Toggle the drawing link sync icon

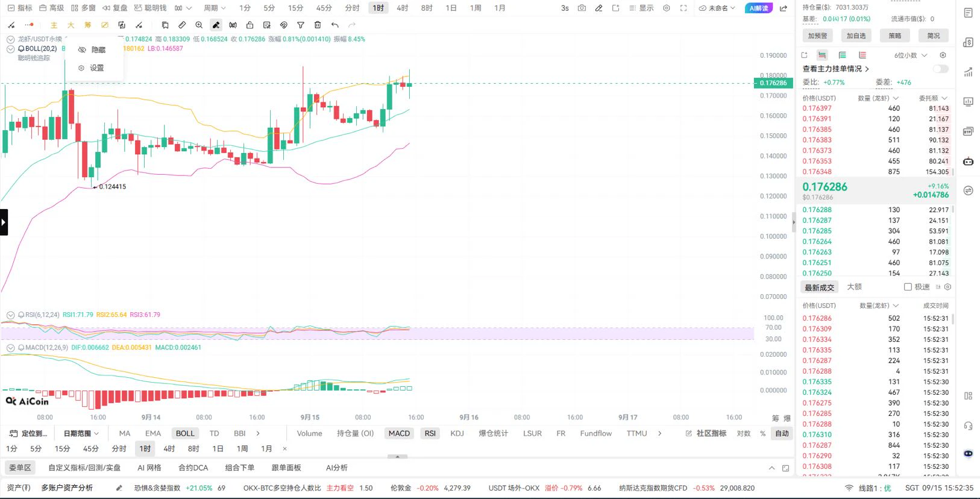284,25
